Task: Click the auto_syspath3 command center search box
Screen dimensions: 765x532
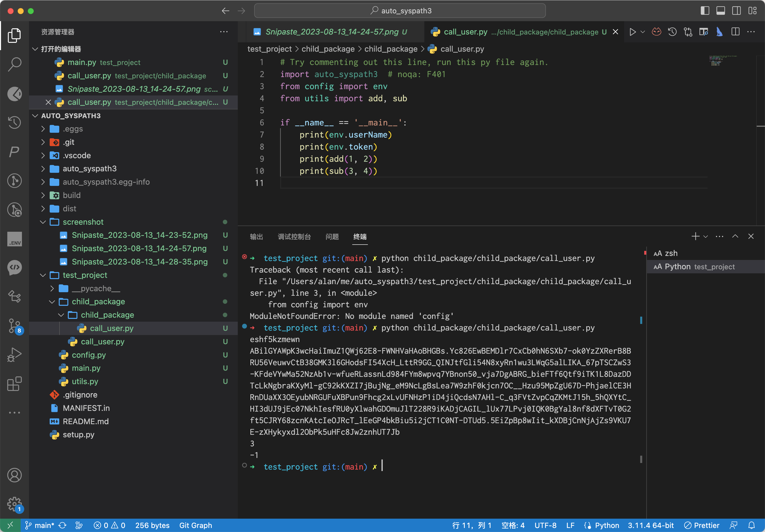Action: (x=400, y=11)
